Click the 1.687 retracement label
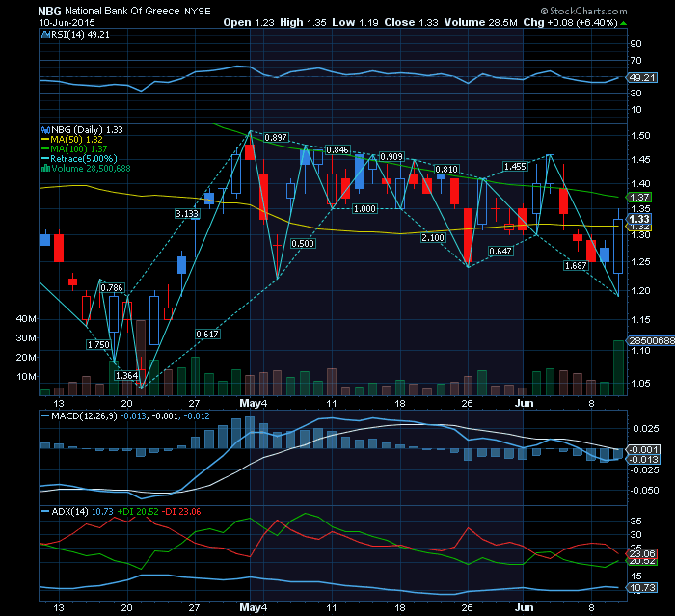The width and height of the screenshot is (675, 616). pos(576,266)
